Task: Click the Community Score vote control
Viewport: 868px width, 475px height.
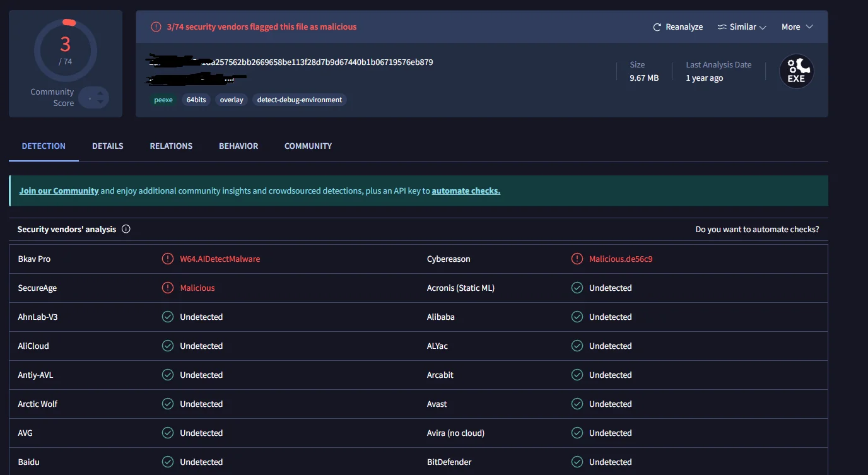Action: tap(94, 98)
